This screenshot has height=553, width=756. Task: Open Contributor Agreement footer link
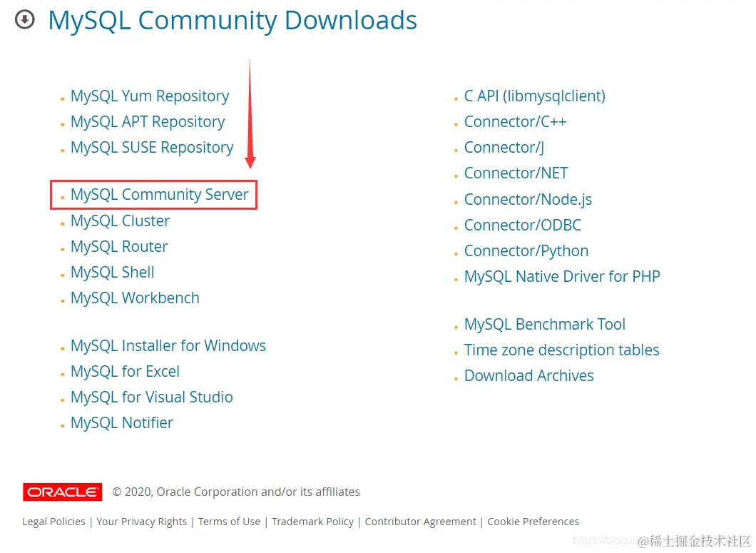[420, 522]
